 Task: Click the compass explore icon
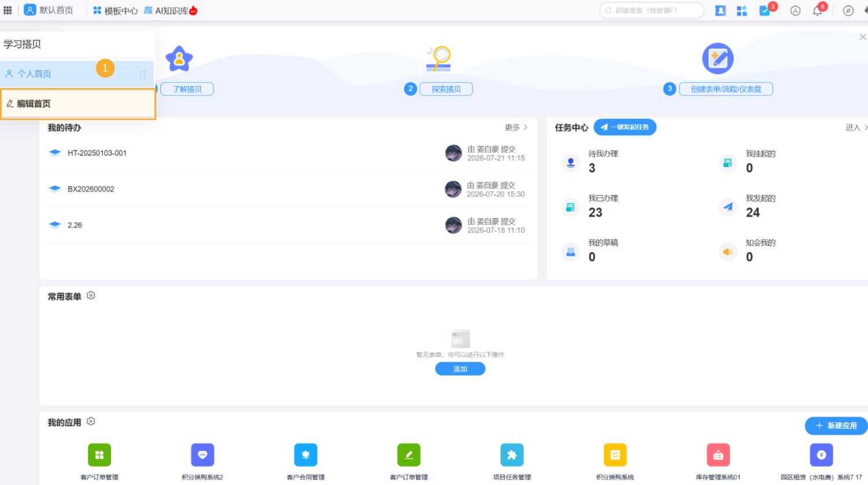point(848,10)
